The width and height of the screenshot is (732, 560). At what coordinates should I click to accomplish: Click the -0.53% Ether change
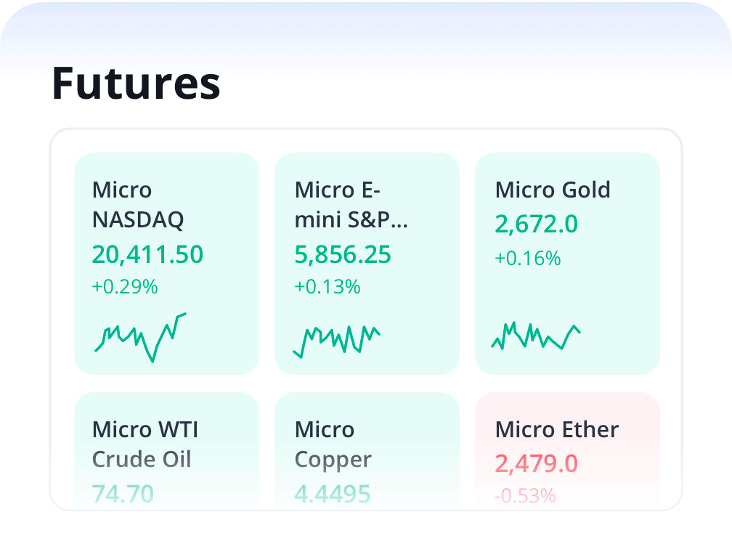pyautogui.click(x=526, y=496)
